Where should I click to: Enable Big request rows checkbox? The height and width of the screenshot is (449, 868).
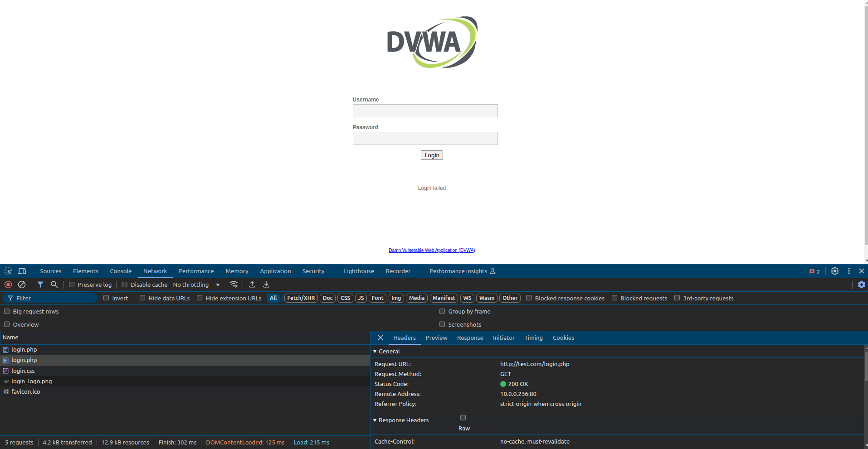[7, 311]
